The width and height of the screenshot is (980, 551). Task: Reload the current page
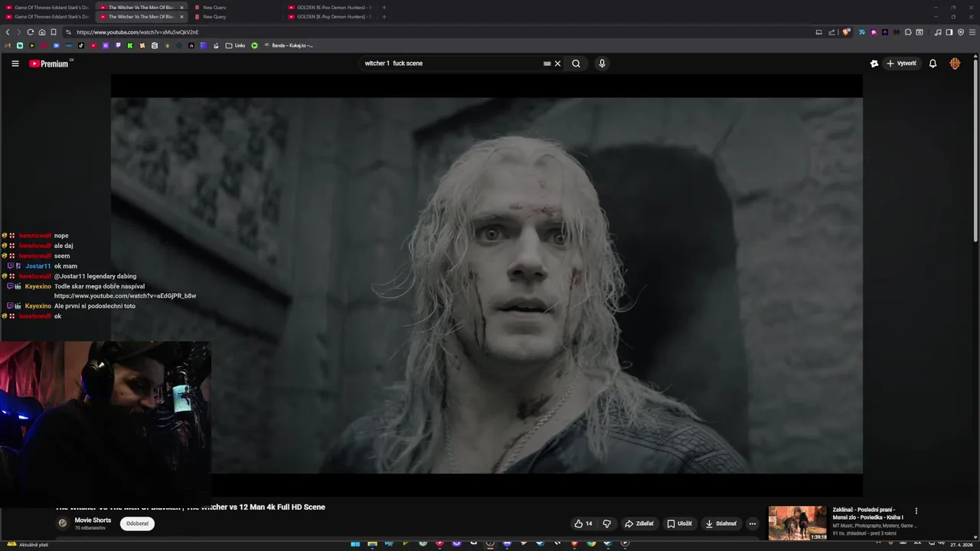(x=31, y=32)
